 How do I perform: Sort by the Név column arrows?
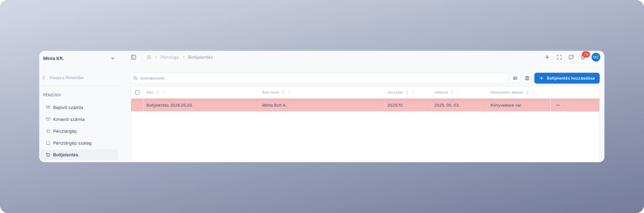click(x=157, y=92)
